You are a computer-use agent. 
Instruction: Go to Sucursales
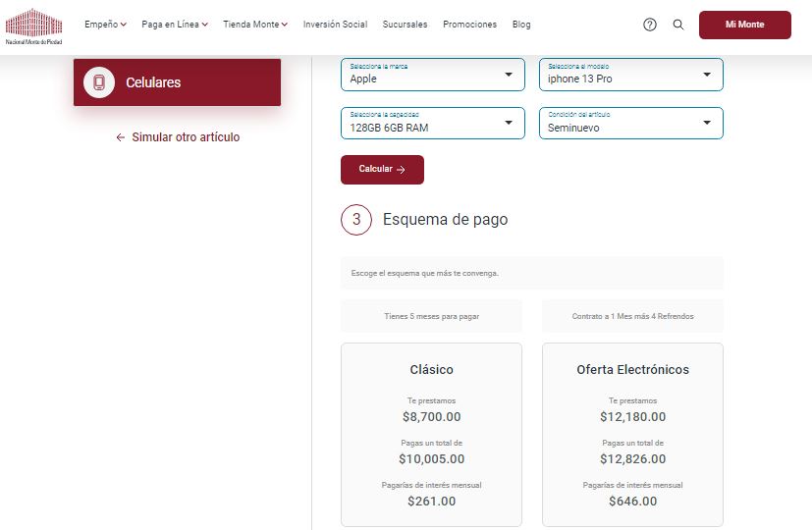coord(405,25)
